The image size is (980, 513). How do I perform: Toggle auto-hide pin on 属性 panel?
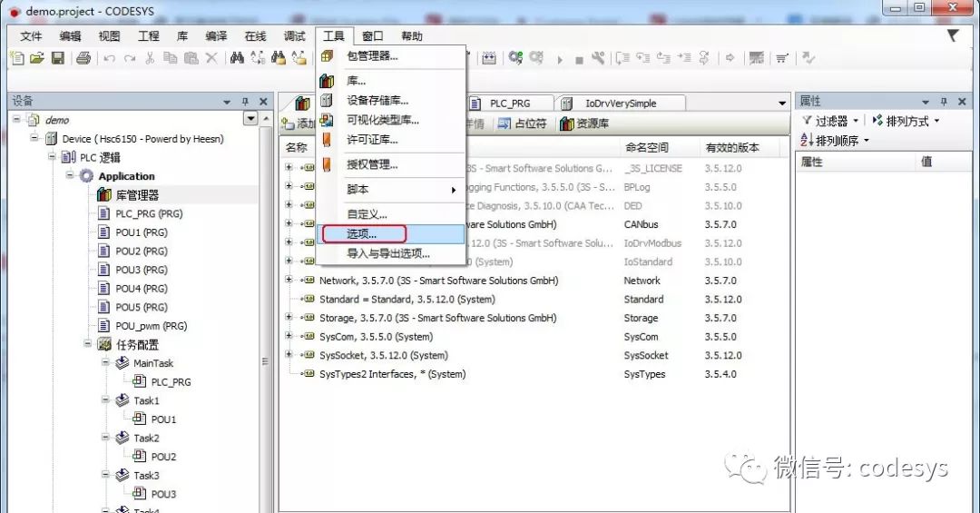944,102
